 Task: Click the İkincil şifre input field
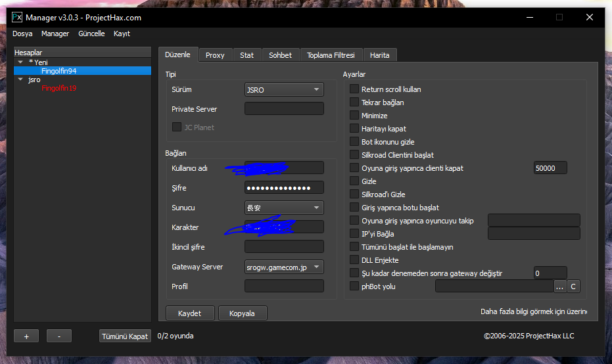(284, 247)
